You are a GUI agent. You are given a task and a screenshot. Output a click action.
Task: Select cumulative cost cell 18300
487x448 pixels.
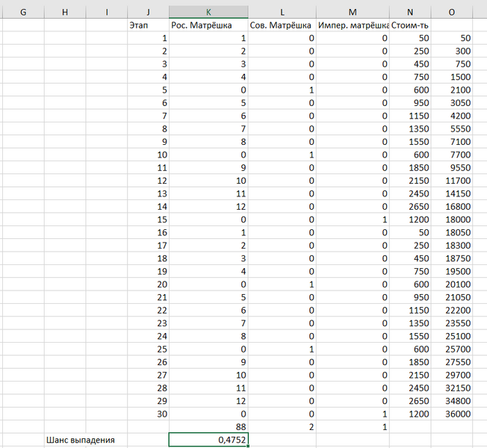pyautogui.click(x=452, y=245)
